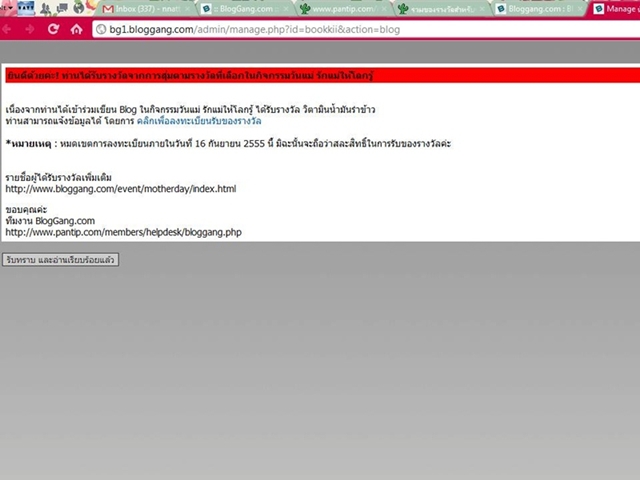Click the Gmail favicon on Inbox tab
This screenshot has height=480, width=640.
point(108,9)
